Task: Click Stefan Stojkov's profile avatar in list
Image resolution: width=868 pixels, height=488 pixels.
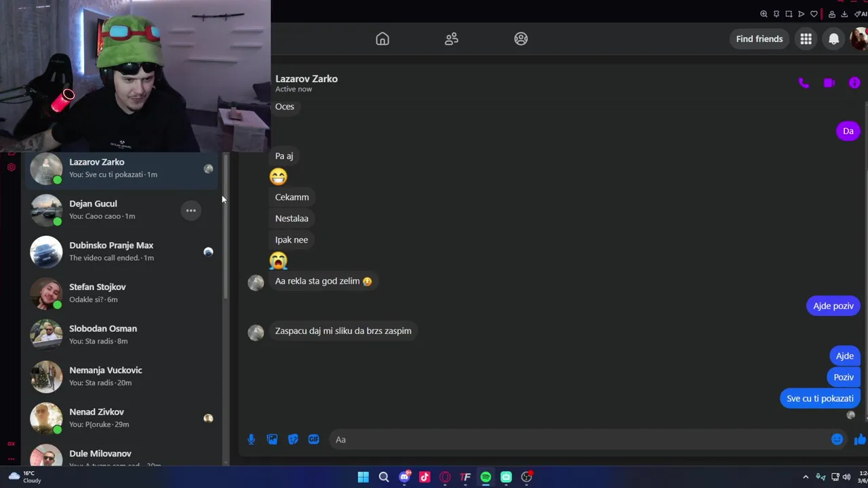Action: click(x=46, y=293)
